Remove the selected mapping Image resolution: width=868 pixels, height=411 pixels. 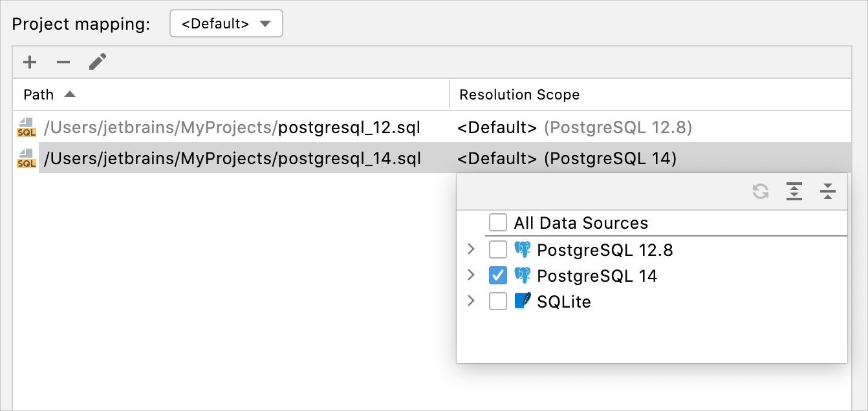(x=63, y=62)
